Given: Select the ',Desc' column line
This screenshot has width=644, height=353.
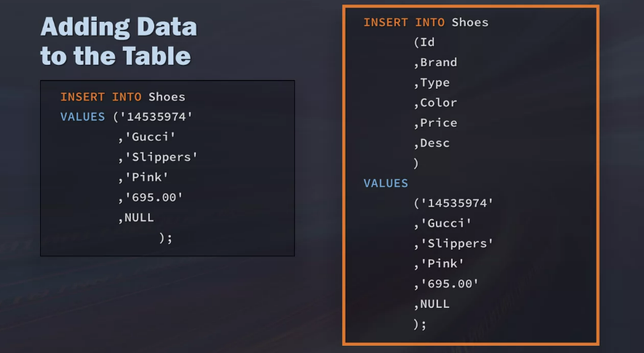Looking at the screenshot, I should [x=432, y=143].
